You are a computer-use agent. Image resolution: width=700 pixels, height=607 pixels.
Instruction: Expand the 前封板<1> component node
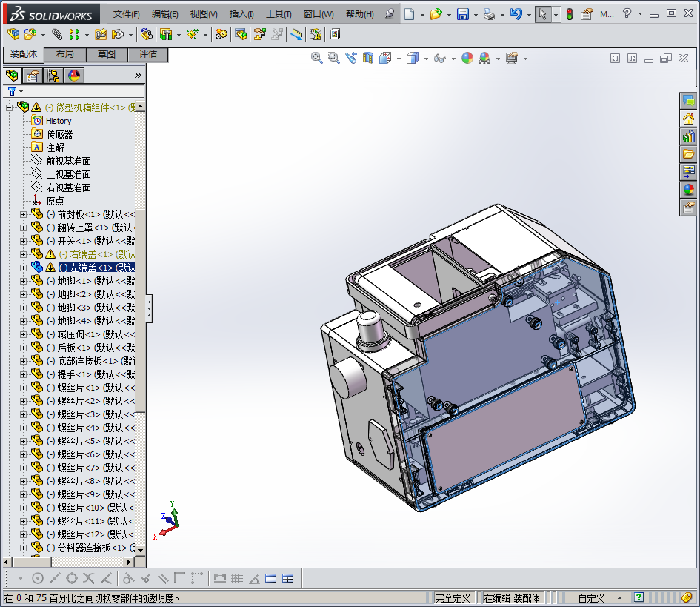coord(23,214)
